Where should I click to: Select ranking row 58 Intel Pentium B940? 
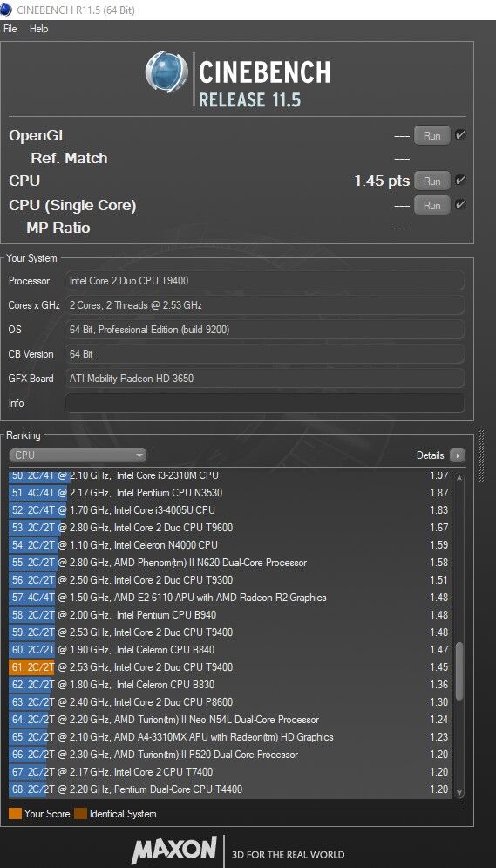coord(231,614)
